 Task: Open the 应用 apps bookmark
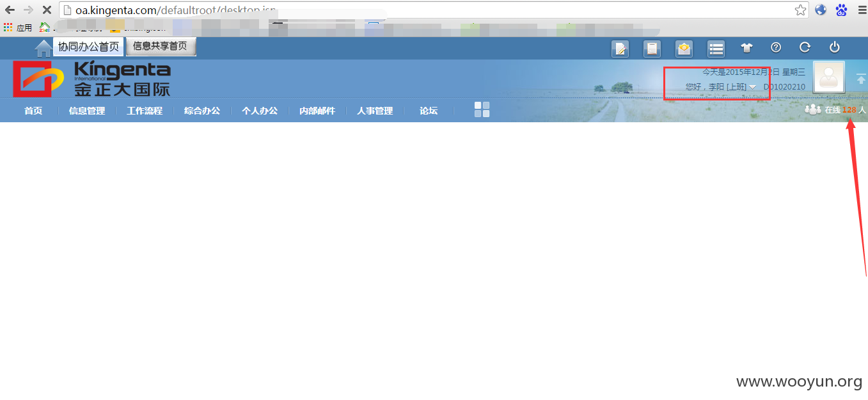[18, 28]
